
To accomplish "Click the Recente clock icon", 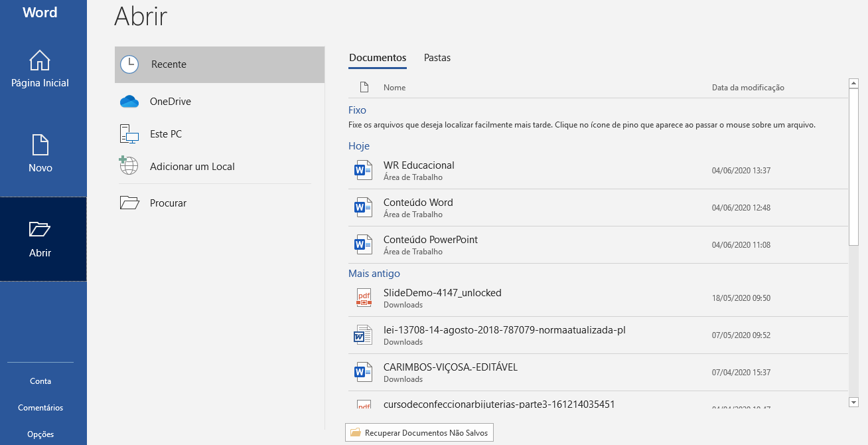I will 129,64.
